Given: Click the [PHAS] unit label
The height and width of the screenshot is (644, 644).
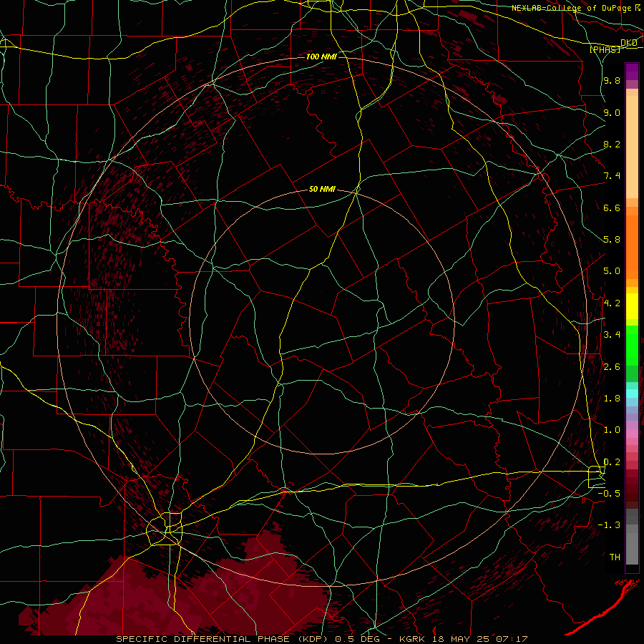Looking at the screenshot, I should tap(605, 50).
